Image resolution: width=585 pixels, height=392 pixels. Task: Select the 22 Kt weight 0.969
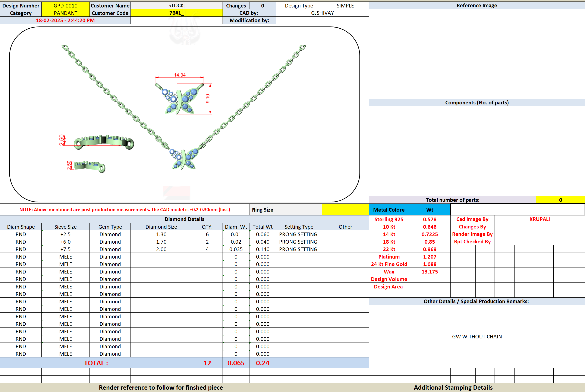[x=430, y=249]
